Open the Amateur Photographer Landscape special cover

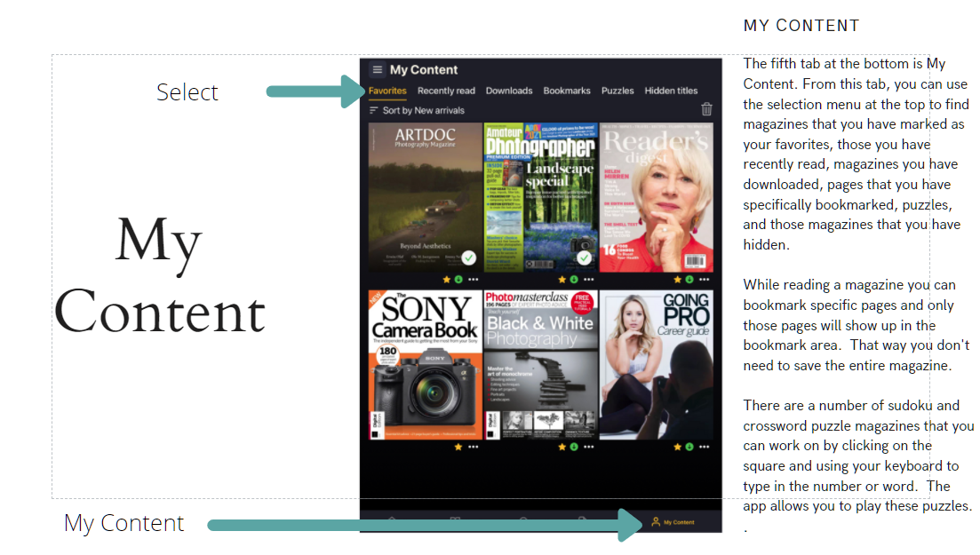(x=540, y=197)
